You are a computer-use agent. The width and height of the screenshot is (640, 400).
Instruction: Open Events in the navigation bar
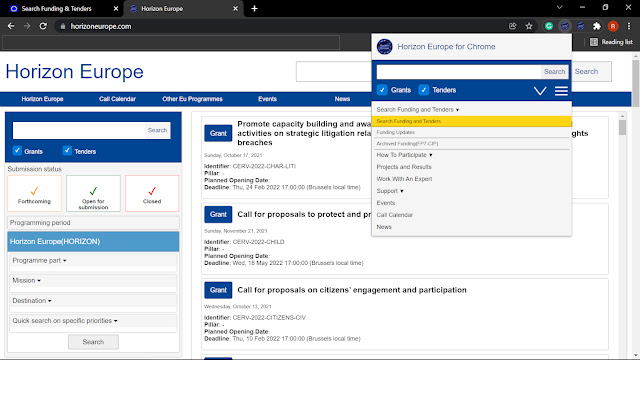coord(267,99)
